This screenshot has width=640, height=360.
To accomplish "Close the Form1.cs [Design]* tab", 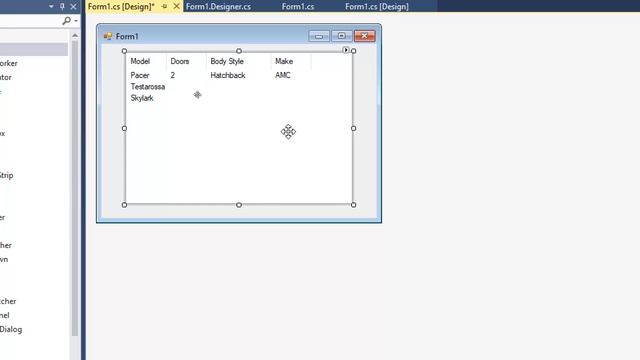I will (176, 6).
